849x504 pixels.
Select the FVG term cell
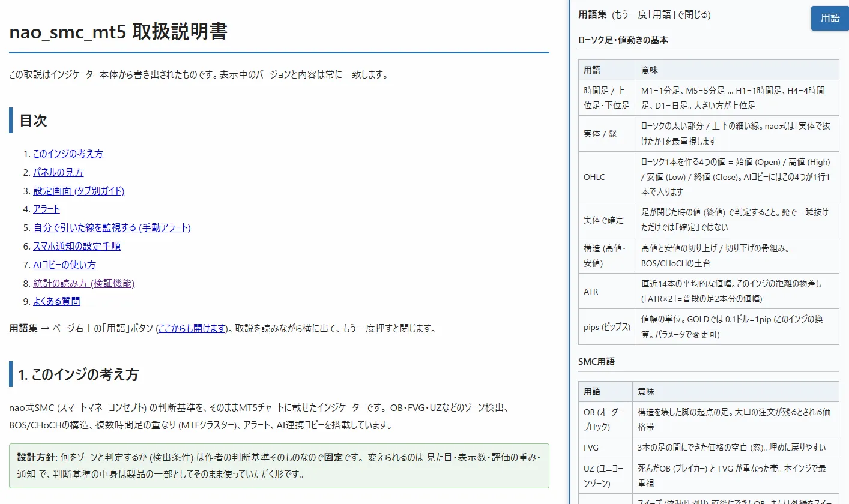pos(605,448)
